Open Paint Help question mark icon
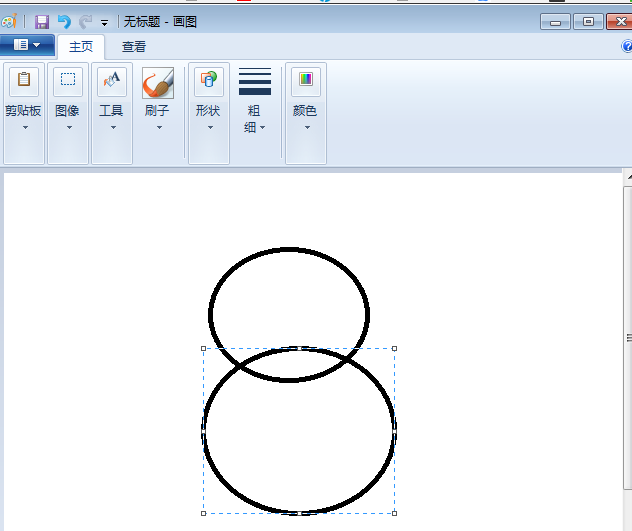Screen dimensions: 632x531 pyautogui.click(x=627, y=46)
